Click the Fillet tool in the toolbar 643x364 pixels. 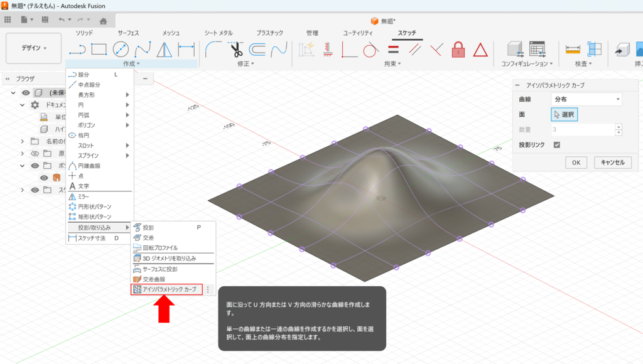(x=215, y=49)
